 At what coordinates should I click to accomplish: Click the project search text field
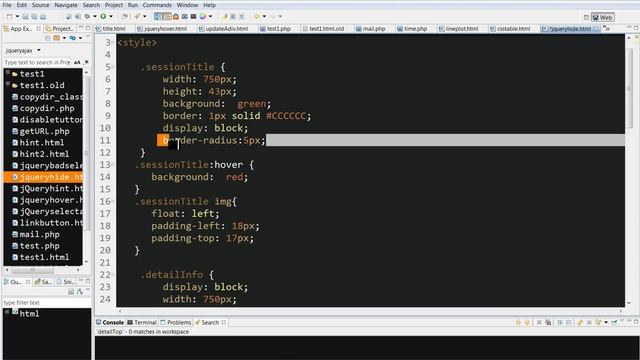click(37, 62)
